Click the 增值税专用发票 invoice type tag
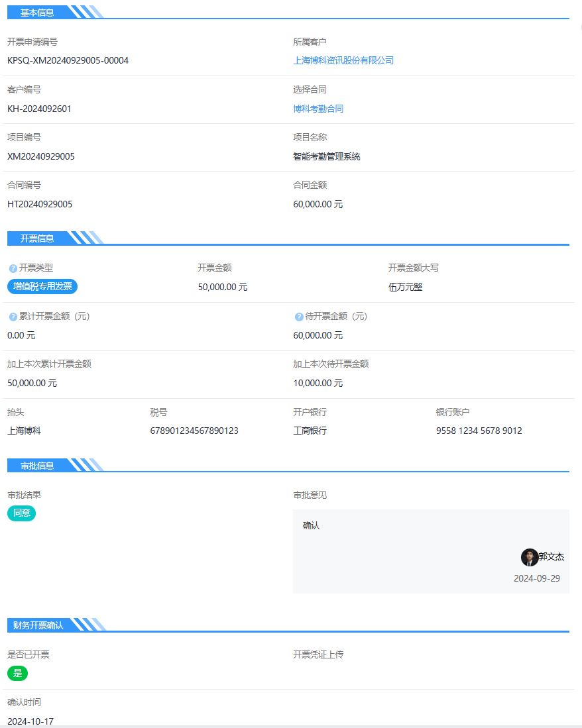This screenshot has width=582, height=728. click(x=42, y=286)
